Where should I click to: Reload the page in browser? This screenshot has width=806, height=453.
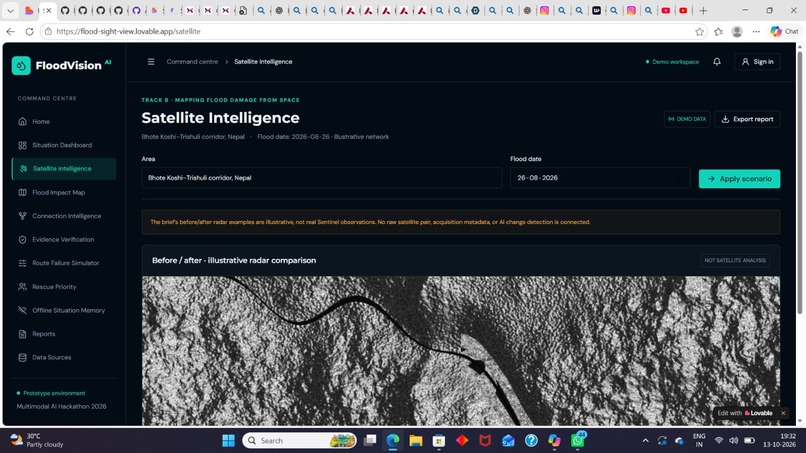[29, 31]
